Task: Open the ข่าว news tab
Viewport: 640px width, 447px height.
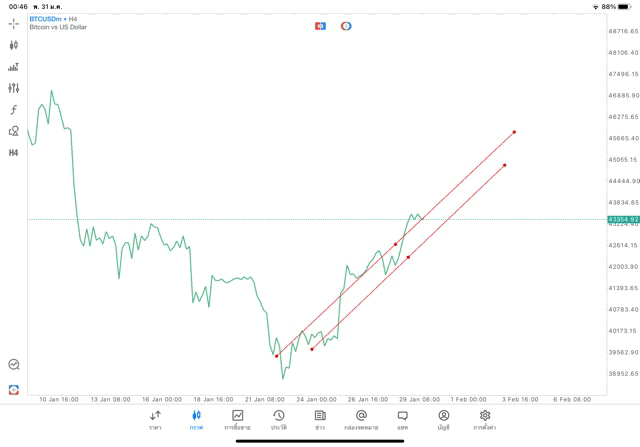Action: click(320, 419)
